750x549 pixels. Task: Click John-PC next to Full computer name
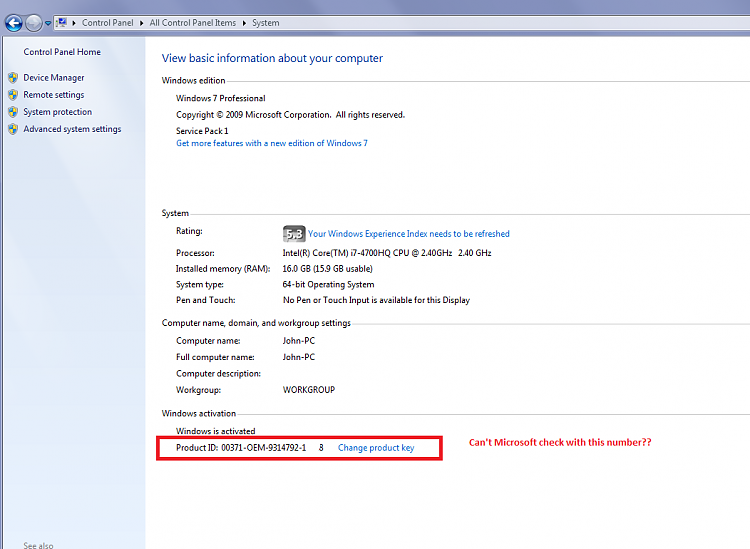(x=299, y=357)
